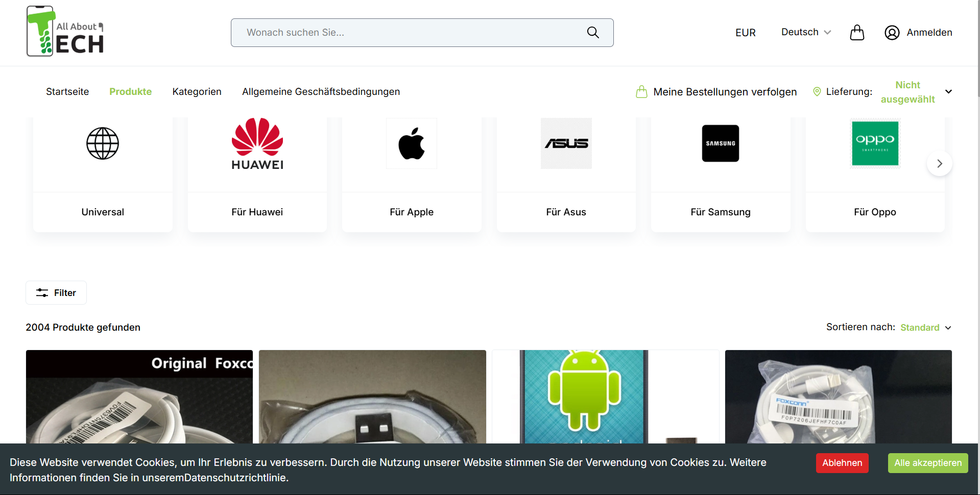Click Meine Bestellungen verfolgen link
The image size is (980, 495).
[725, 92]
